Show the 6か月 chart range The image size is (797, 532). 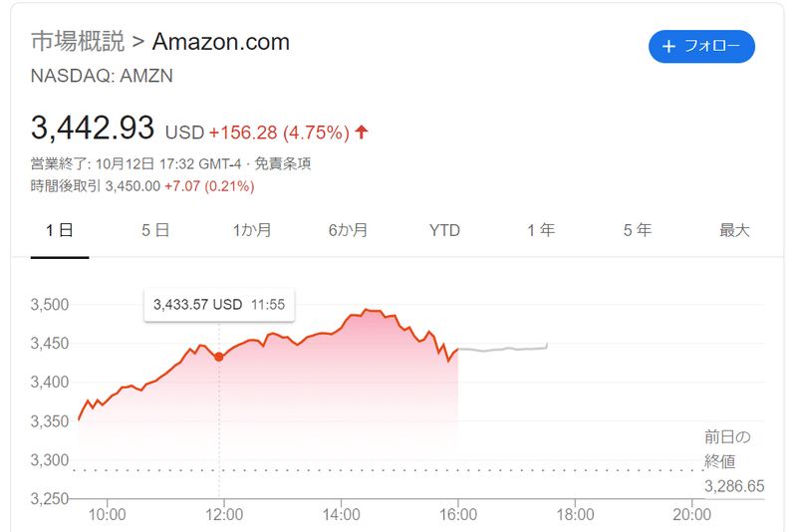(x=348, y=230)
